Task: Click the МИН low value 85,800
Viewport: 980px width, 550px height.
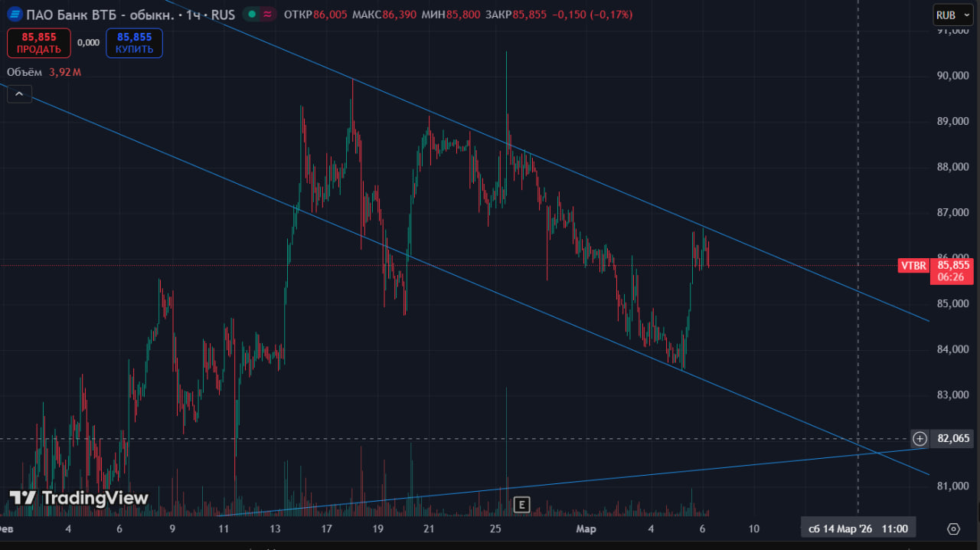Action: point(465,15)
